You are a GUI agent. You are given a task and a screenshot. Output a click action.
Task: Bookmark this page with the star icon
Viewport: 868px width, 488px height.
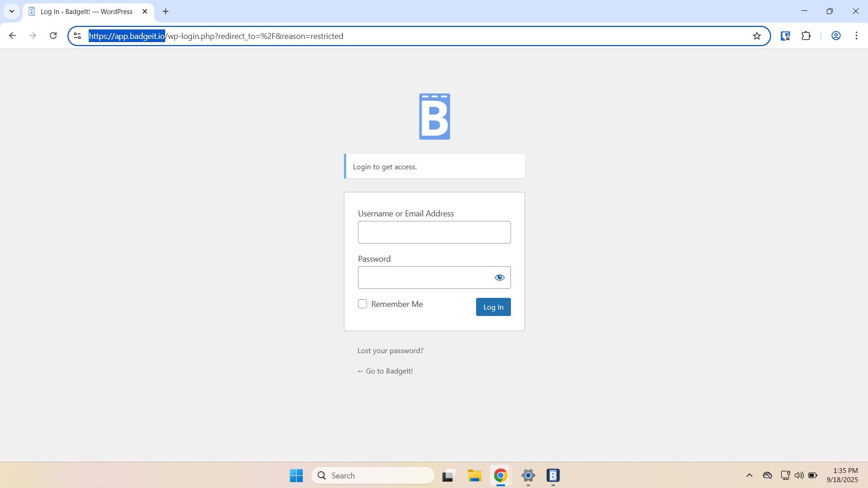(x=757, y=36)
